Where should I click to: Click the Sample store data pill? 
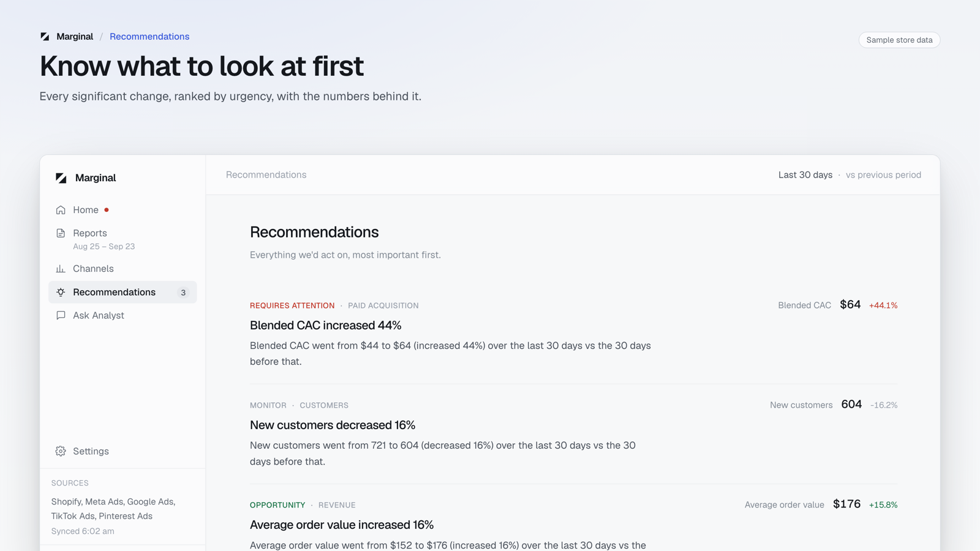899,40
